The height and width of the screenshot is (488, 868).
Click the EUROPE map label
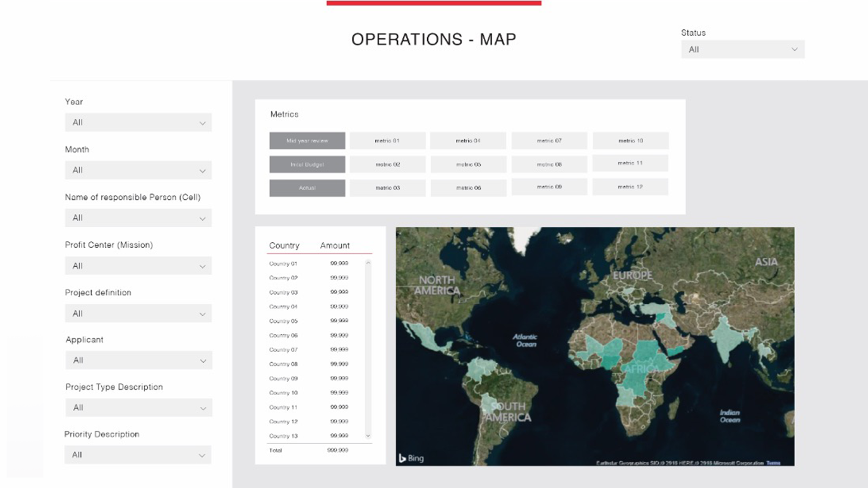tap(632, 275)
